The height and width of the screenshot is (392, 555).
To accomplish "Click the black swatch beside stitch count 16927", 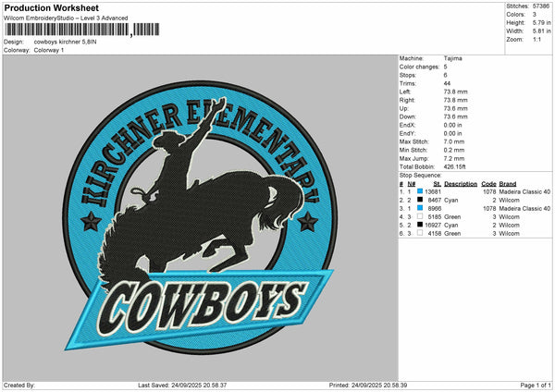I will (x=420, y=225).
